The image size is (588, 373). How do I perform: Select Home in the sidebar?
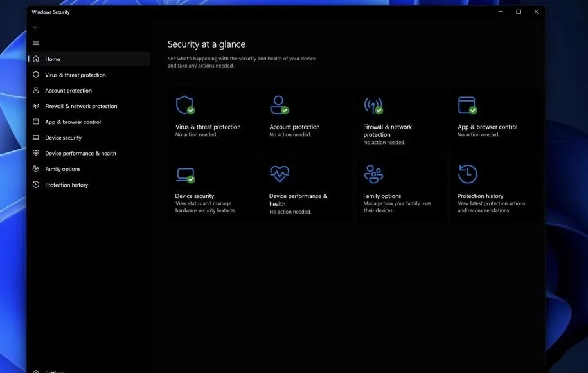coord(53,59)
